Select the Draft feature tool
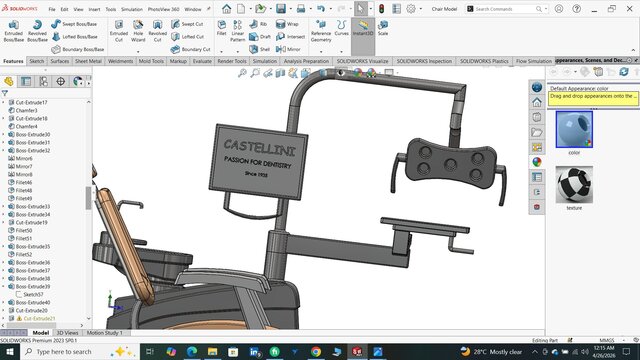Viewport: 640px width, 360px height. coord(260,37)
